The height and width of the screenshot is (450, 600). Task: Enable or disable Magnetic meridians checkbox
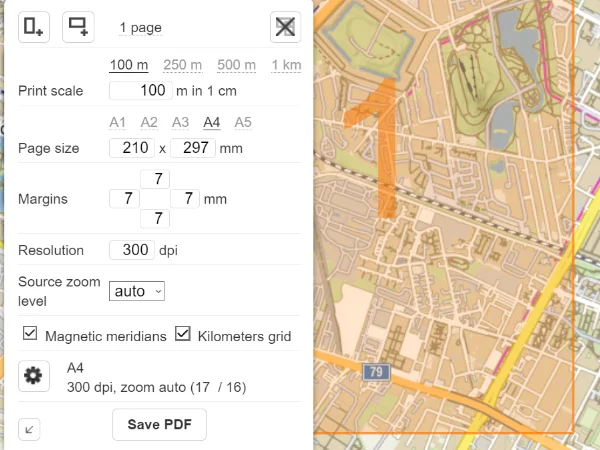tap(30, 335)
